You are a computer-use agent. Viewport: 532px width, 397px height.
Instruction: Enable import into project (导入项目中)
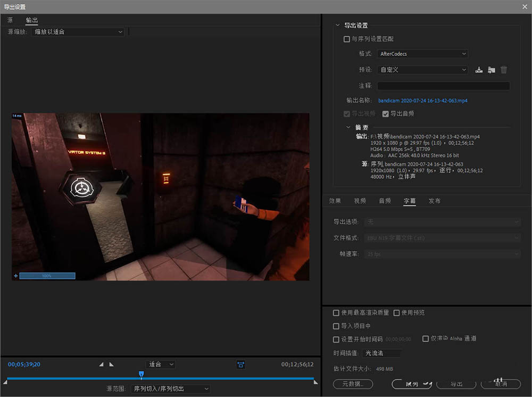pyautogui.click(x=336, y=326)
